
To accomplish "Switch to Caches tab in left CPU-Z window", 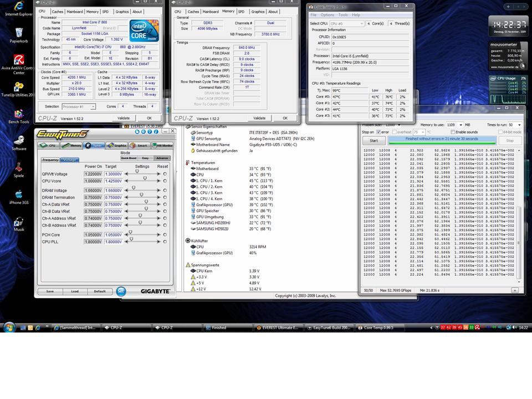I will pyautogui.click(x=57, y=12).
